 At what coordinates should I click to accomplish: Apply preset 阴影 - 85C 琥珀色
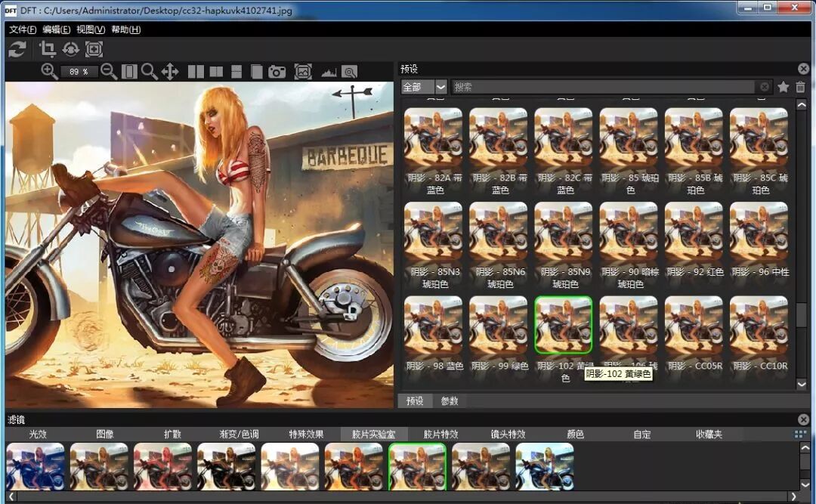(x=759, y=137)
